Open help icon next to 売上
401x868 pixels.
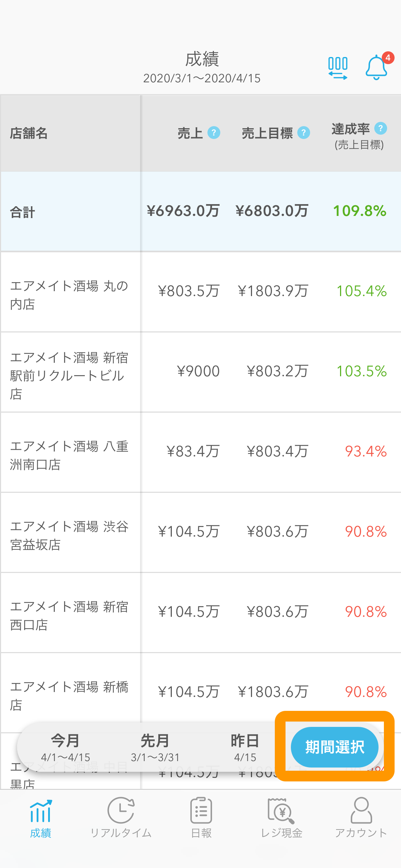pyautogui.click(x=214, y=133)
